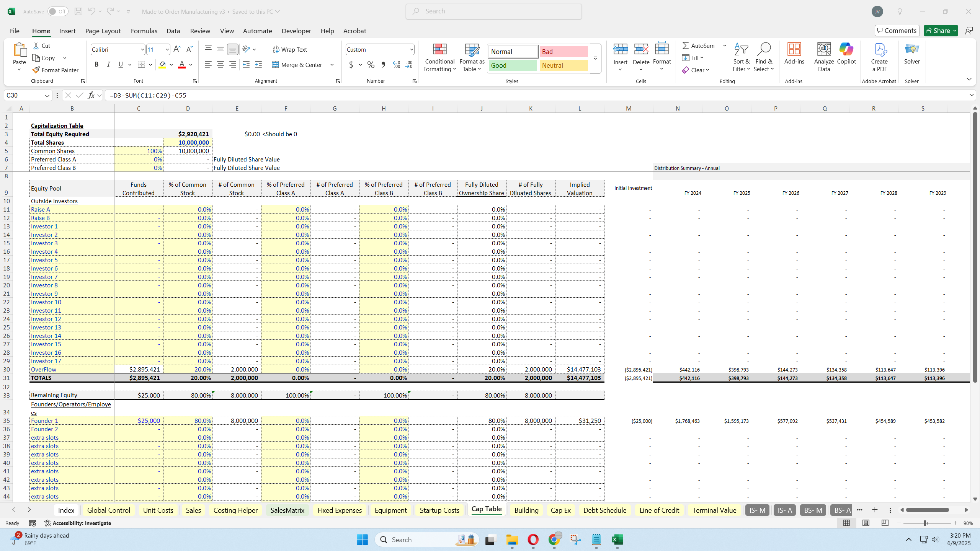Click inside the formula bar
The width and height of the screenshot is (980, 551).
pos(306,95)
